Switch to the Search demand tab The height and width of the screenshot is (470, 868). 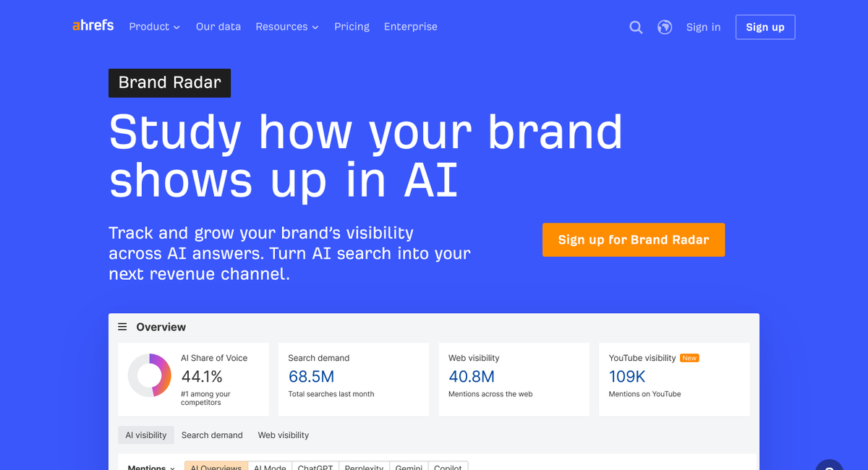tap(212, 435)
